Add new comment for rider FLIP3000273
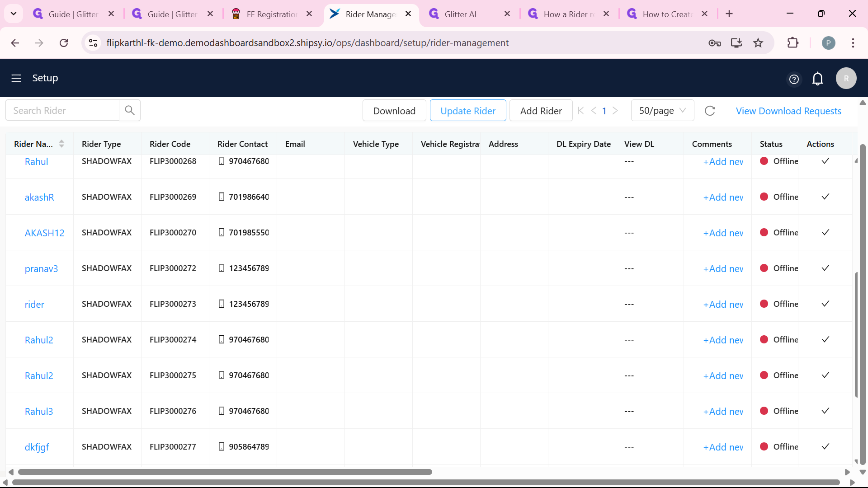868x488 pixels. (723, 304)
